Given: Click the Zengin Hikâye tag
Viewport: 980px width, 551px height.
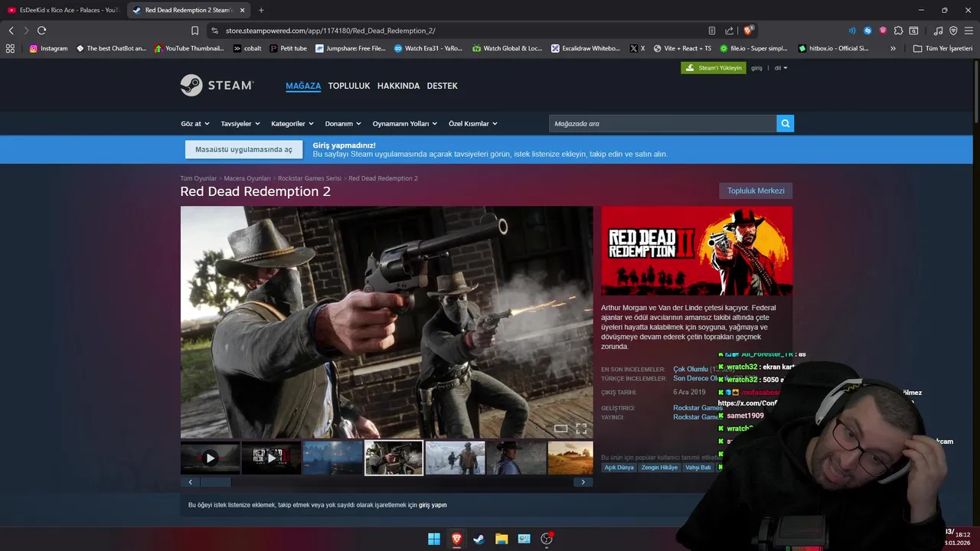Looking at the screenshot, I should click(659, 468).
